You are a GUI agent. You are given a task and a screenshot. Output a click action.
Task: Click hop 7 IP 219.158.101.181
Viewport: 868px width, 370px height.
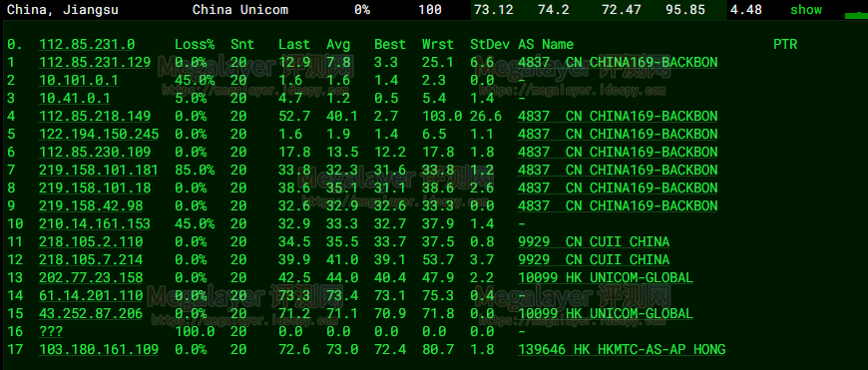point(99,170)
